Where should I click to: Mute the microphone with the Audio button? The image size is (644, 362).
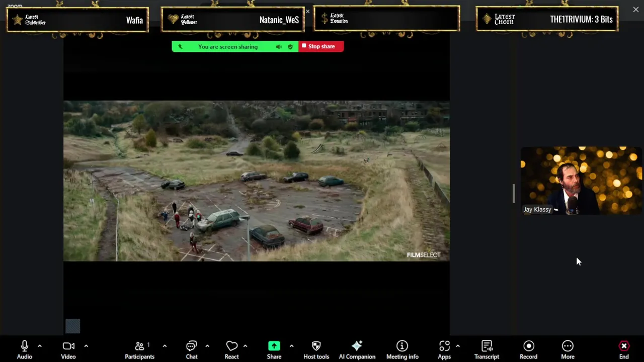[24, 349]
